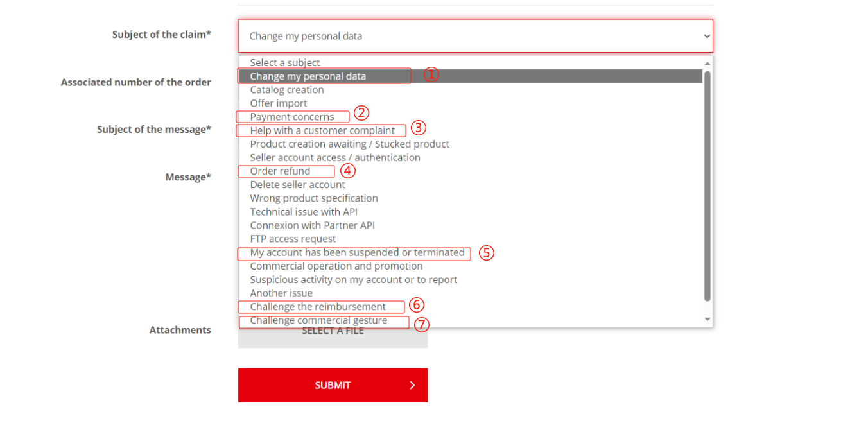868x423 pixels.
Task: Click the dropdown list scroll-down arrow
Action: coord(707,319)
